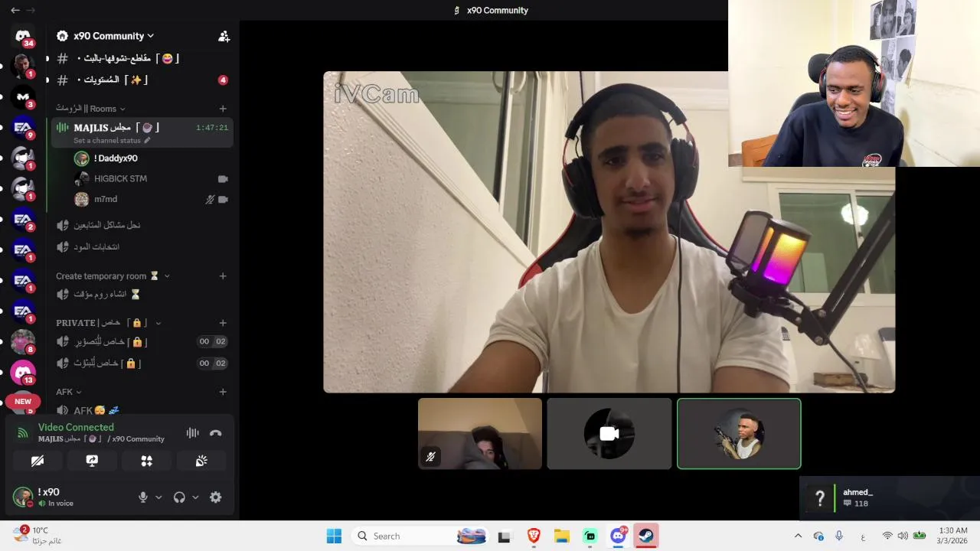
Task: Open noise suppression waveform settings
Action: point(192,433)
